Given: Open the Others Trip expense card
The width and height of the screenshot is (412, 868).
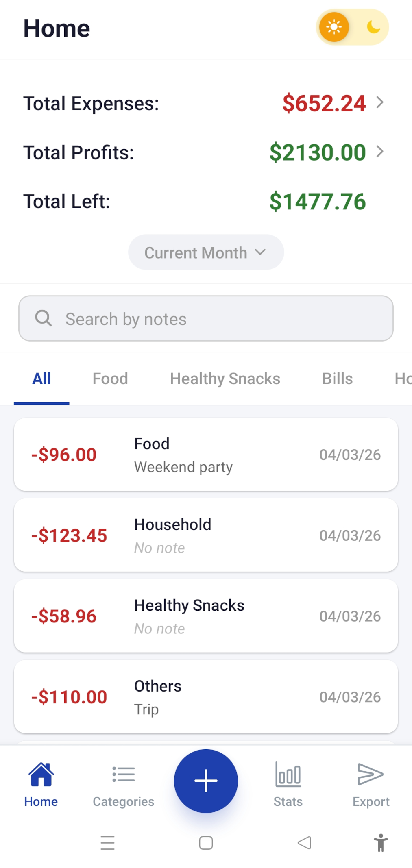Looking at the screenshot, I should pos(206,697).
